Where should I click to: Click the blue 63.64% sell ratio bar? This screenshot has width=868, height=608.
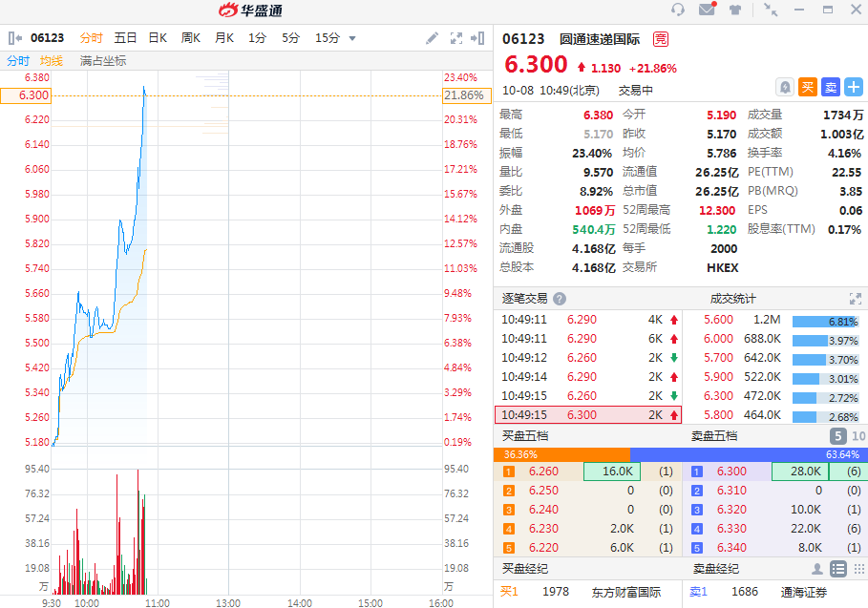(x=749, y=454)
